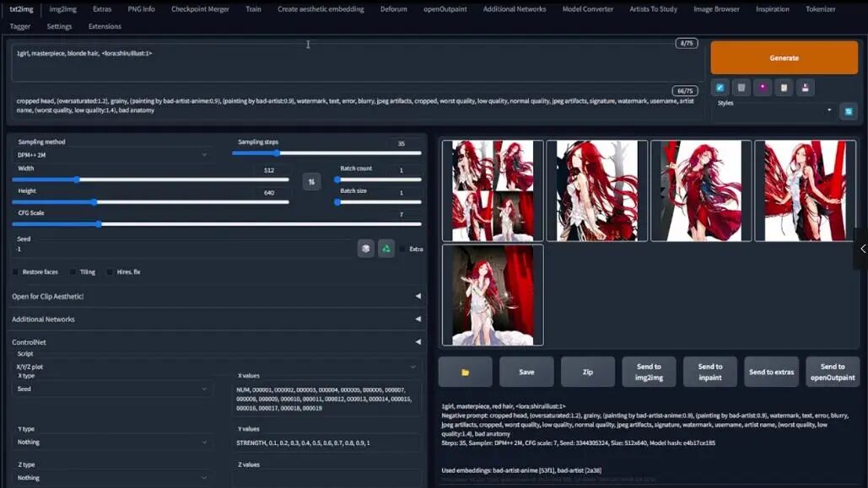
Task: Select the bottom-row white dress thumbnail
Action: pos(493,295)
